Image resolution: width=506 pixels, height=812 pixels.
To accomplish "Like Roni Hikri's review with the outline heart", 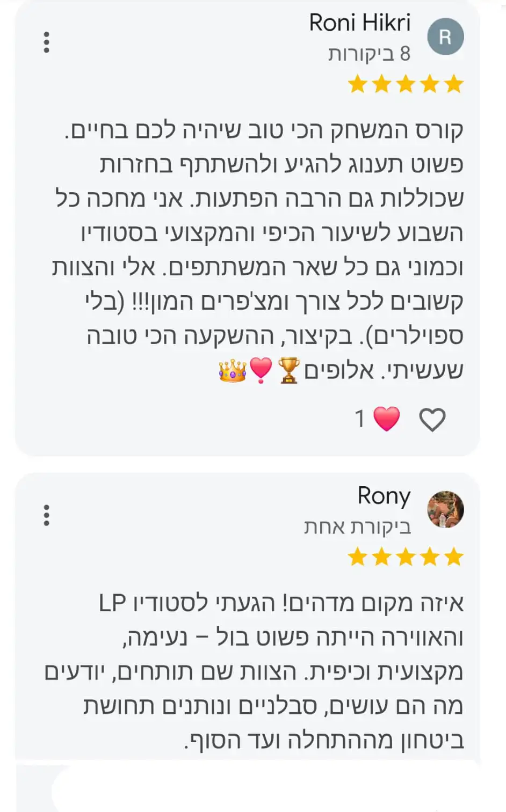I will (432, 420).
